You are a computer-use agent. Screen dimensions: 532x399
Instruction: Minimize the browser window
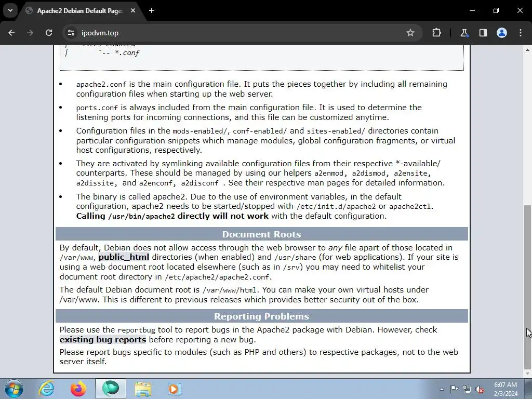point(472,10)
